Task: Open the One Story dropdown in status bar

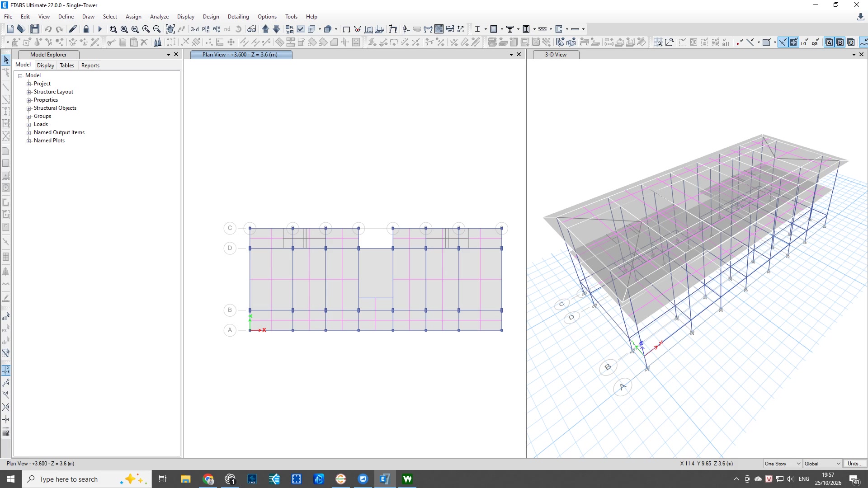Action: [x=783, y=464]
